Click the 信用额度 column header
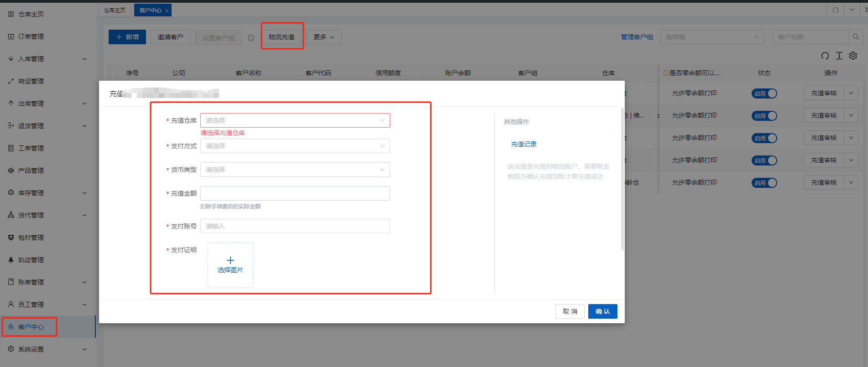 [388, 73]
